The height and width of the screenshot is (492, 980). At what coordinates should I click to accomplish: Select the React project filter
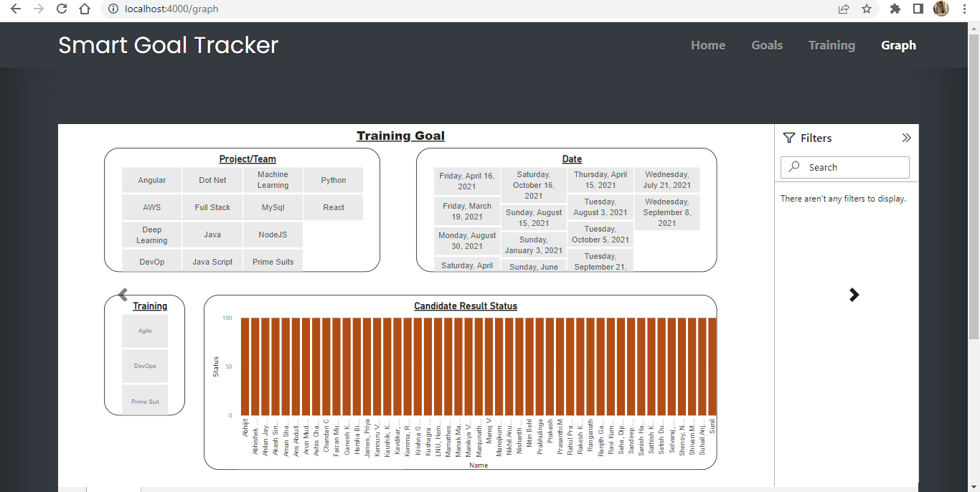point(333,207)
